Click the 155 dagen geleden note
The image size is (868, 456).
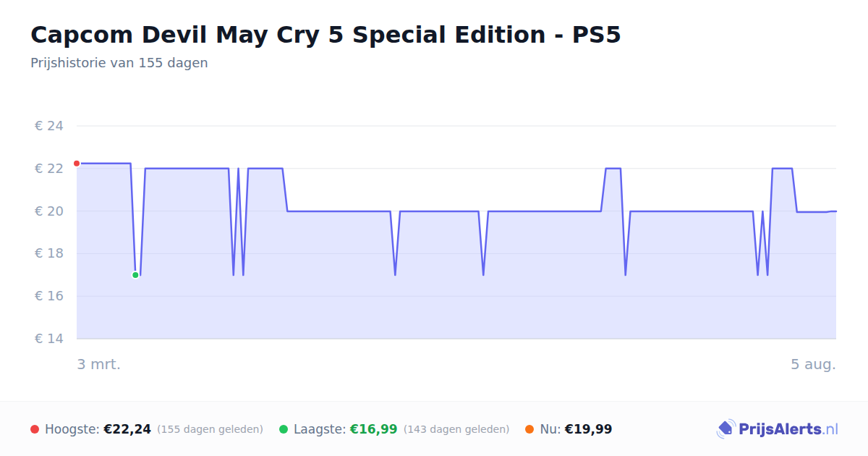click(210, 429)
